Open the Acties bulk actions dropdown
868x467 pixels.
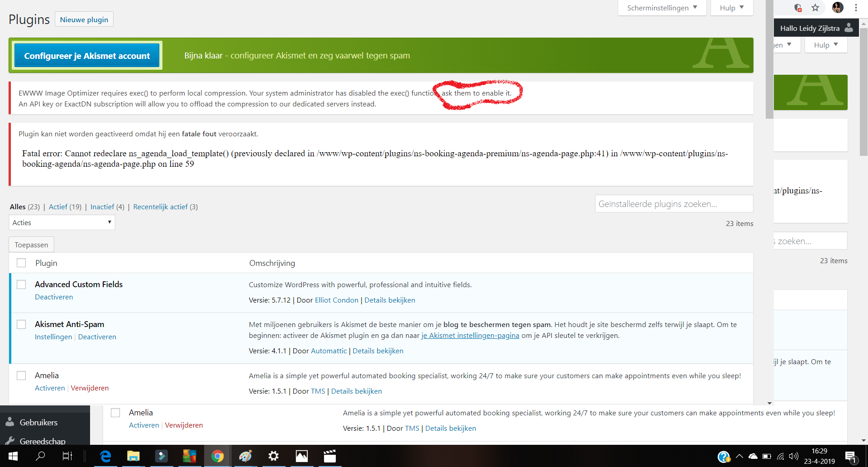pos(62,222)
